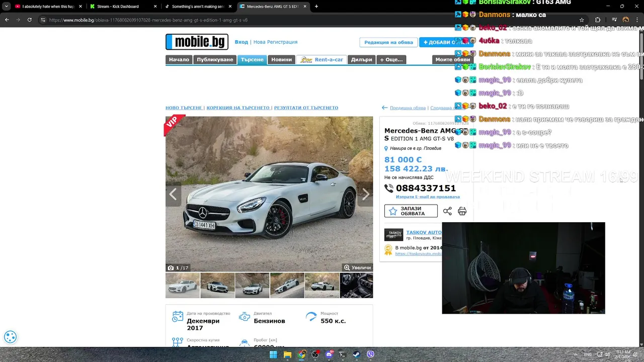
Task: Go to next car photo arrow
Action: point(366,194)
